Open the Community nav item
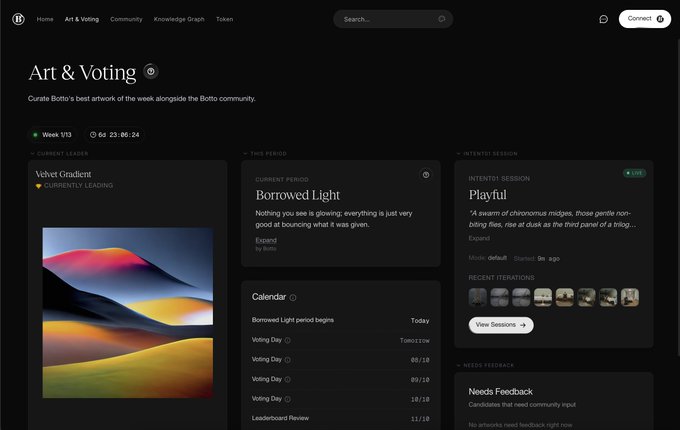This screenshot has height=430, width=680. [x=126, y=19]
